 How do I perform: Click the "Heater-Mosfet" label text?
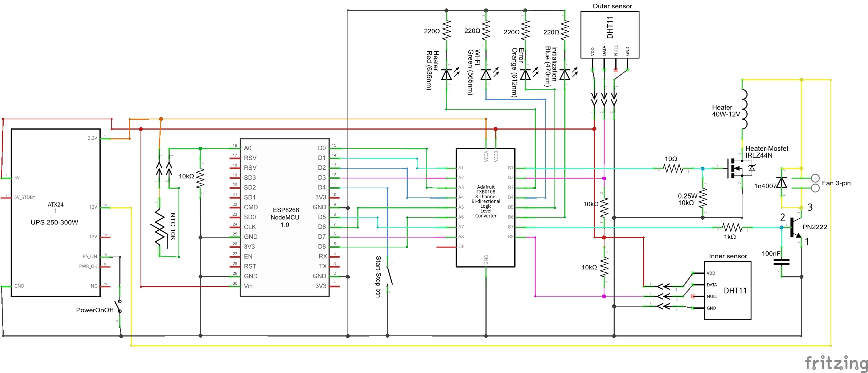(767, 149)
